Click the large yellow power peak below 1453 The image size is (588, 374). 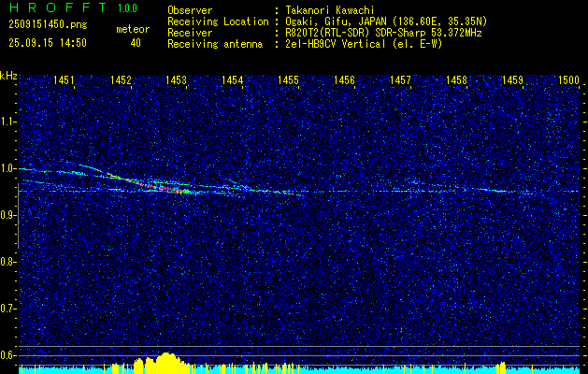(166, 363)
